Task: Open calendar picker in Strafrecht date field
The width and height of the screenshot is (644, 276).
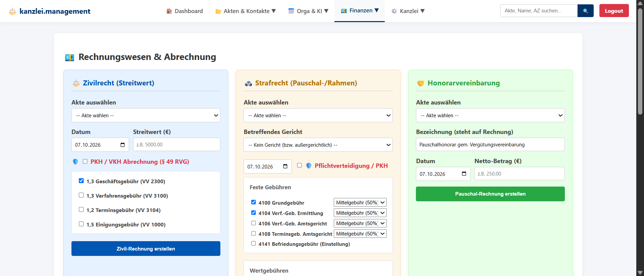Action: point(285,166)
